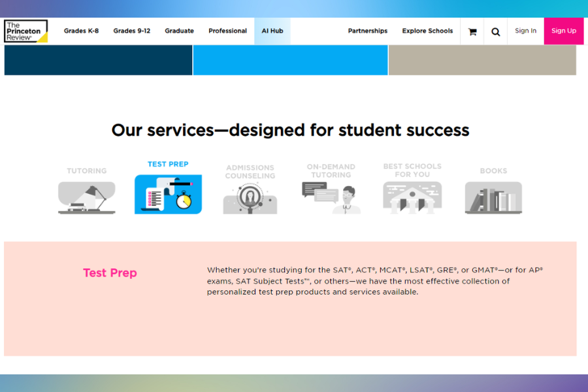
Task: Open the Partnerships link
Action: (367, 31)
